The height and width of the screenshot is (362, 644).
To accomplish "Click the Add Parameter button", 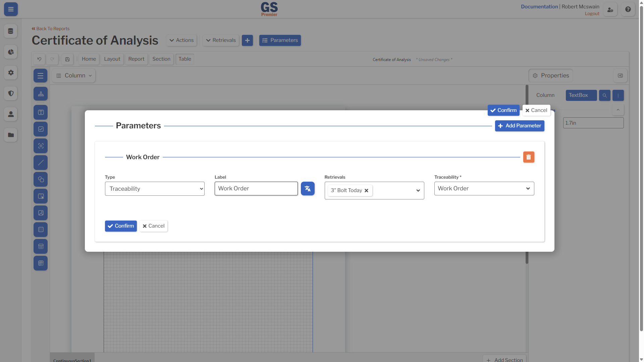I will 520,126.
